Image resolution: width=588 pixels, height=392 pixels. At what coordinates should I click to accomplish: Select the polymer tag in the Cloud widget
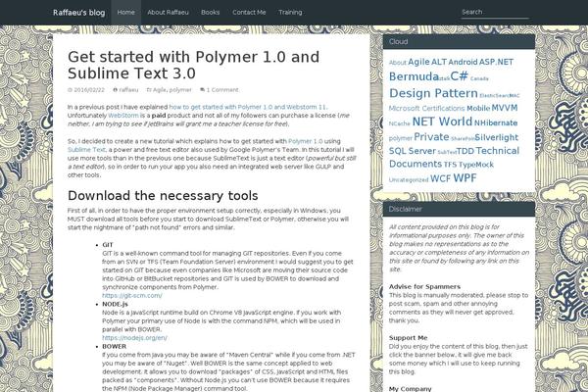click(401, 138)
